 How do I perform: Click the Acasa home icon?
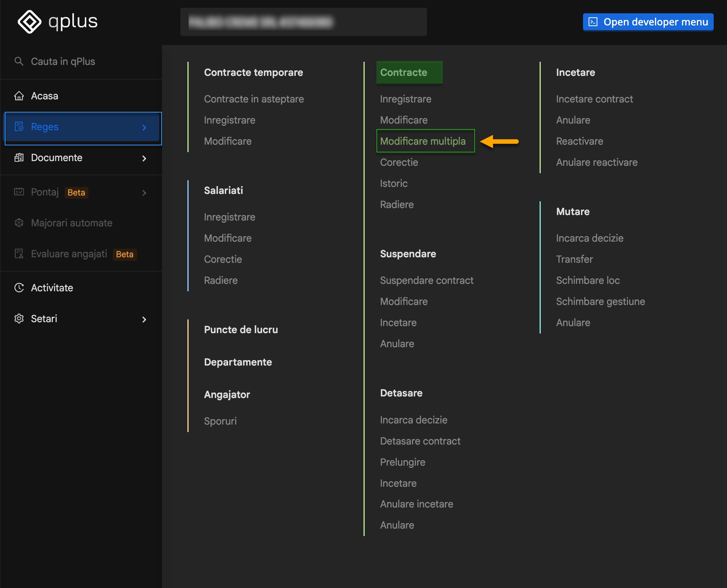[x=19, y=96]
